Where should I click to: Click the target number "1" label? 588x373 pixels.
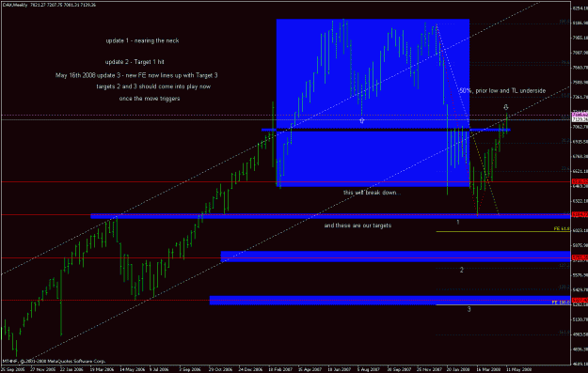458,223
